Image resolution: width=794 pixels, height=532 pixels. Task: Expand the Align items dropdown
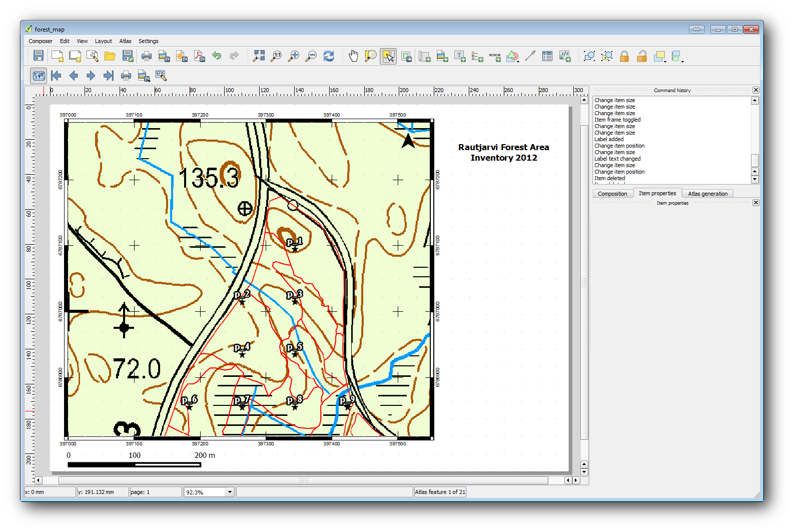pyautogui.click(x=682, y=61)
